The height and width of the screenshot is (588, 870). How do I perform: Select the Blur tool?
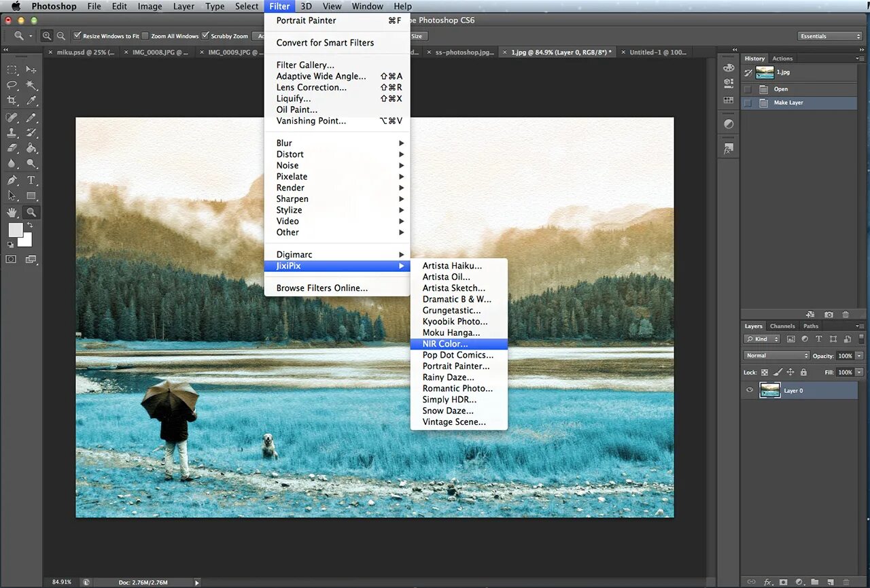[x=12, y=164]
